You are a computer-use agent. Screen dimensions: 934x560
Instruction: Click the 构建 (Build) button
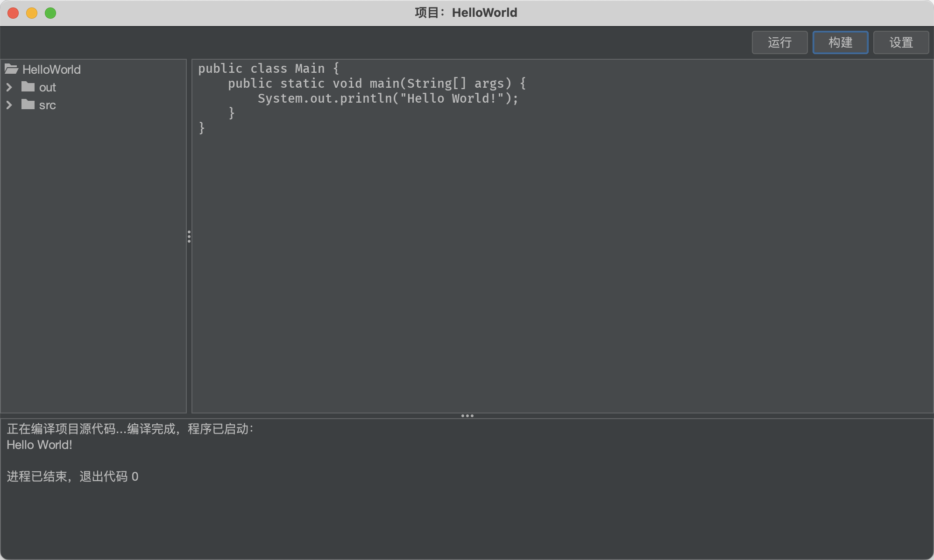tap(840, 42)
